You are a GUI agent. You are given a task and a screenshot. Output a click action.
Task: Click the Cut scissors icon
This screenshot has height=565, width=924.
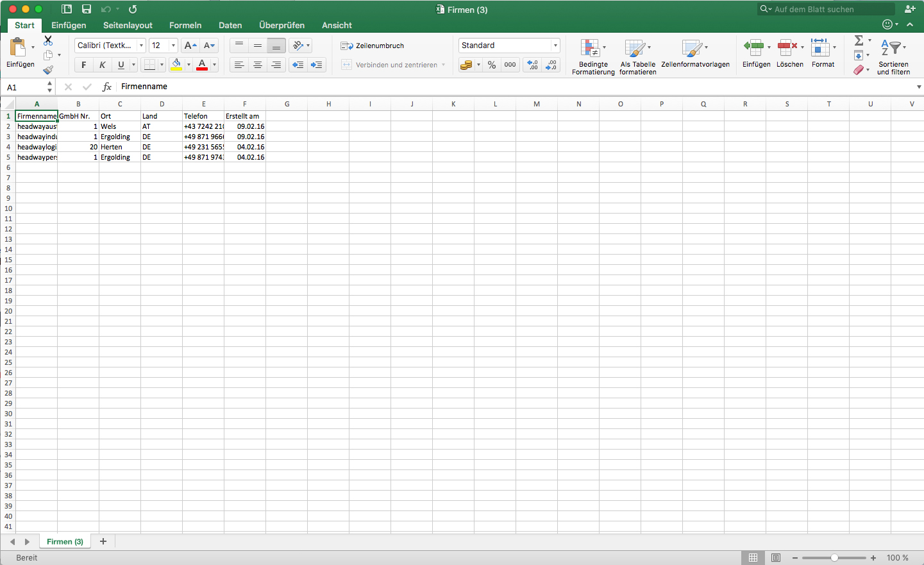click(48, 40)
